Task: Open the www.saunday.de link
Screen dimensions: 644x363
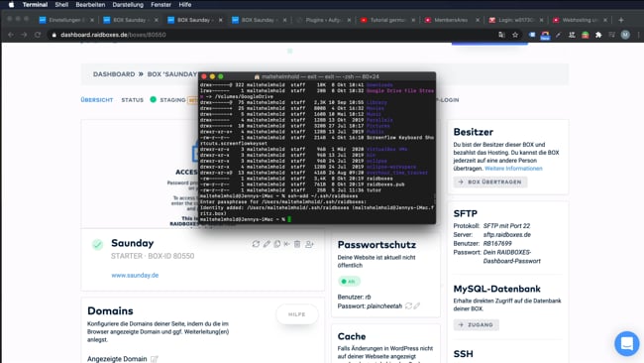Action: (135, 276)
